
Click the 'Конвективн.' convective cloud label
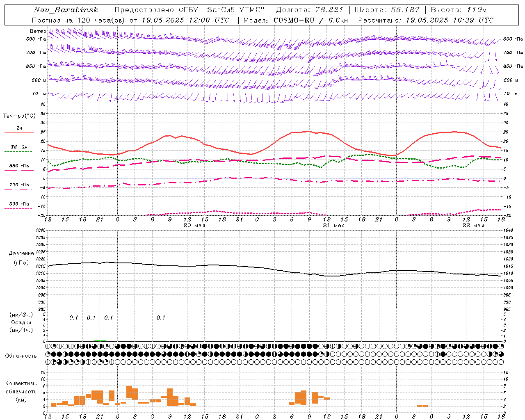click(x=21, y=383)
